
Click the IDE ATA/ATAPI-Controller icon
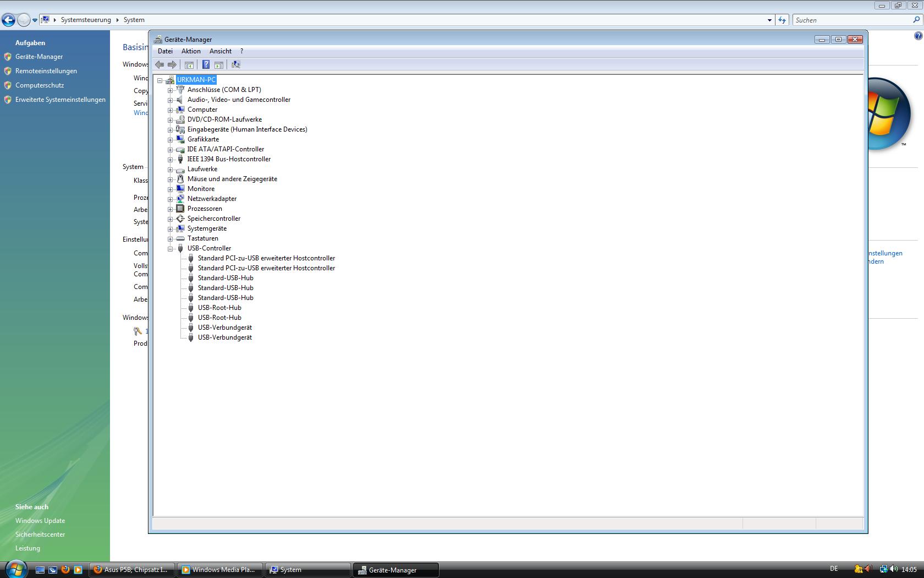pos(180,149)
